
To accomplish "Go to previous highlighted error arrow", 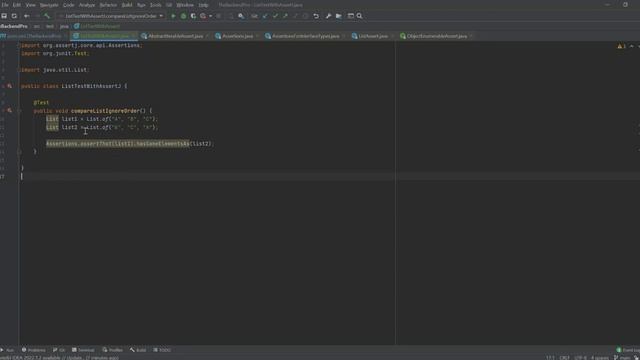I will [631, 46].
